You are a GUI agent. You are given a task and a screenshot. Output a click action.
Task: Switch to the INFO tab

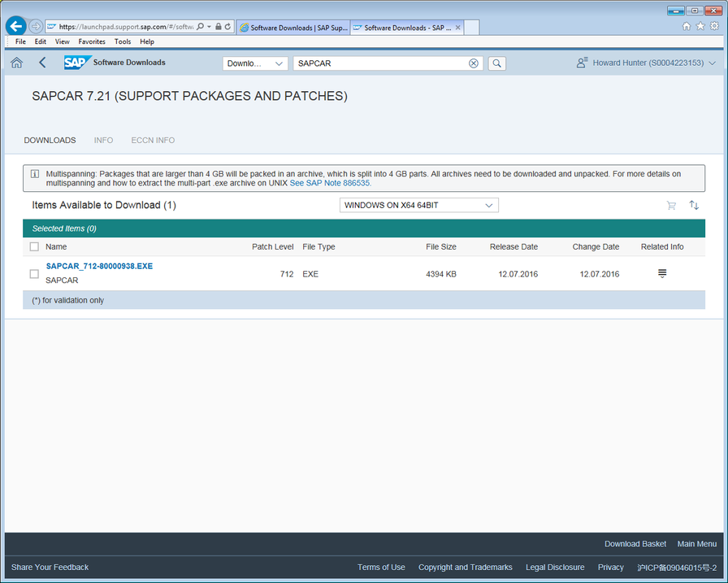[x=103, y=140]
